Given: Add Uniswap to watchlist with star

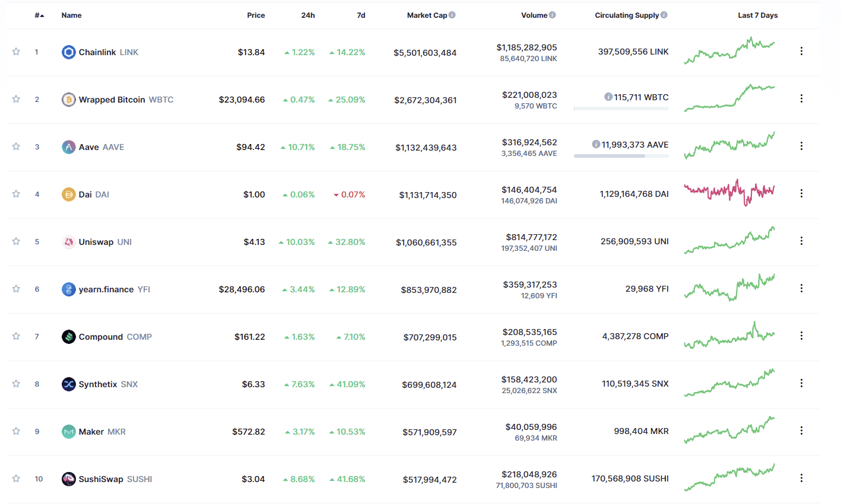Looking at the screenshot, I should [16, 241].
